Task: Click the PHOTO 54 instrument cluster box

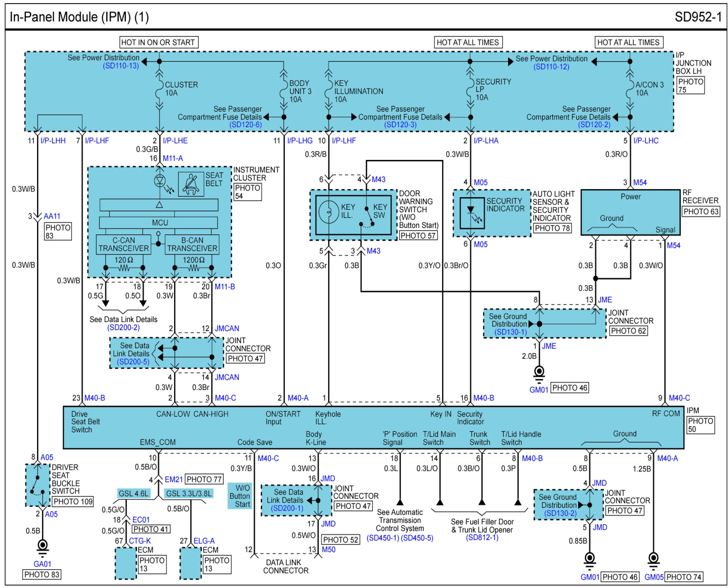Action: pyautogui.click(x=247, y=192)
